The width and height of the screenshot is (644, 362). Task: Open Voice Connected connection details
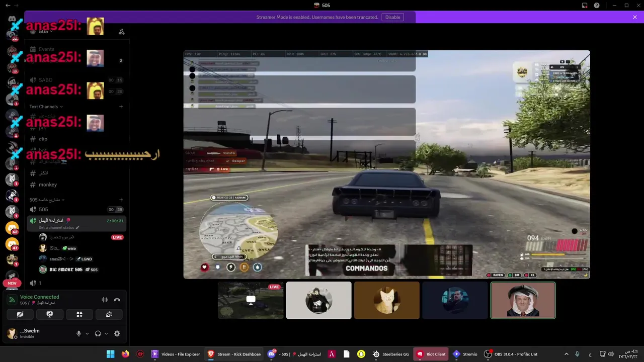(x=39, y=297)
